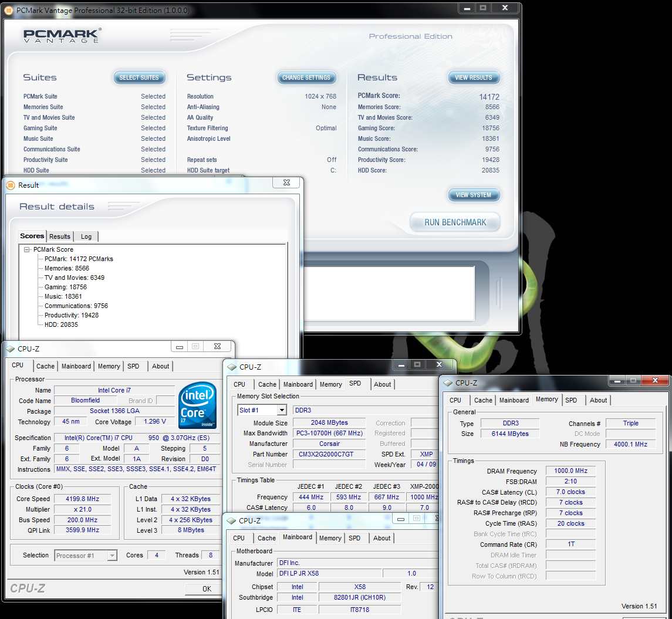Select the 'PCMark: 14172 PCMarks' tree row
This screenshot has width=672, height=619.
[79, 259]
